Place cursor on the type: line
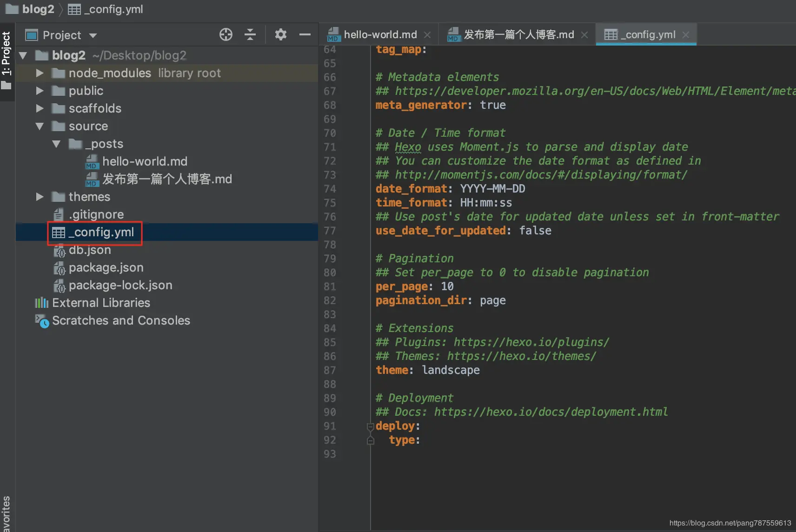The image size is (796, 532). tap(405, 440)
